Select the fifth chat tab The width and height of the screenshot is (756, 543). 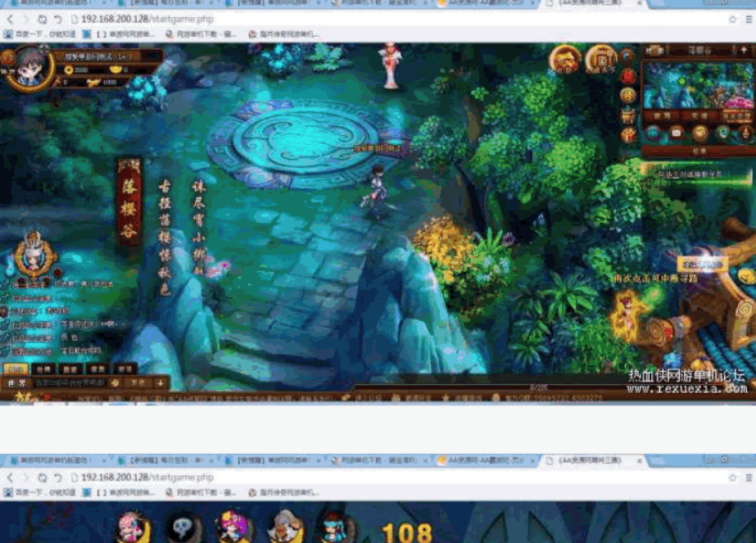click(125, 369)
